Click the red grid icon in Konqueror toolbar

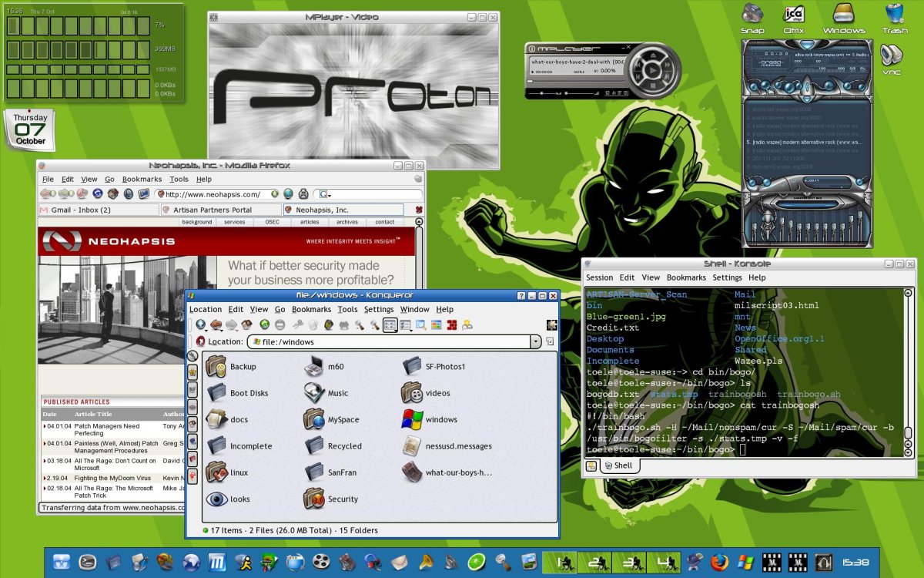pos(451,324)
